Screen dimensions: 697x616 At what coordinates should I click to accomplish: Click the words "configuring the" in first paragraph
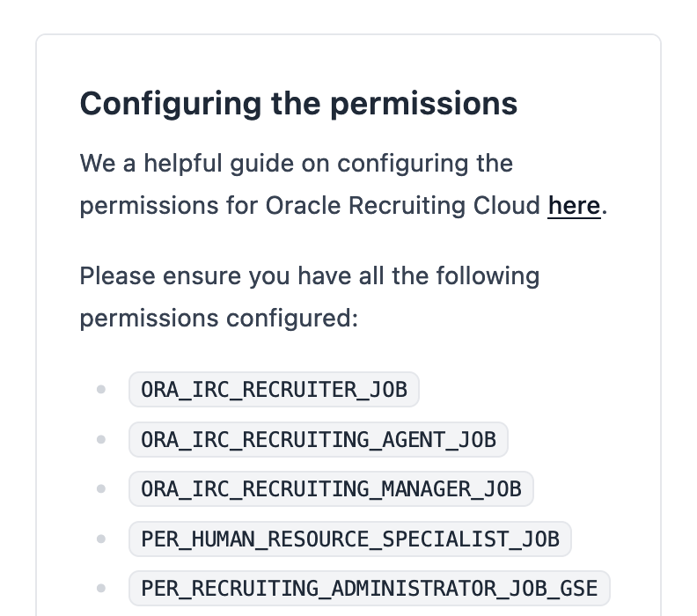point(425,163)
